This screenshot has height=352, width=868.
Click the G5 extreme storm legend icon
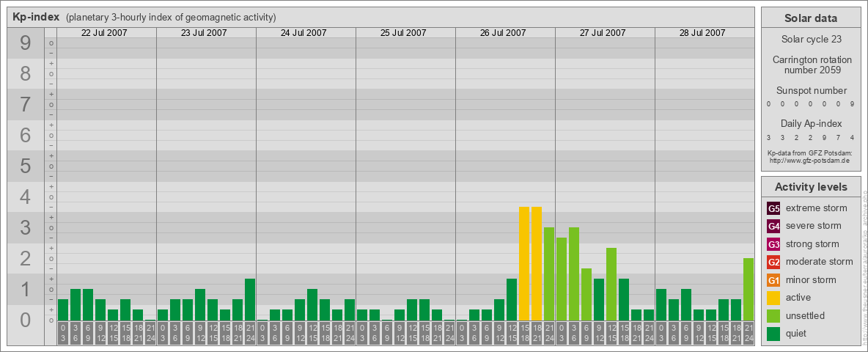773,209
